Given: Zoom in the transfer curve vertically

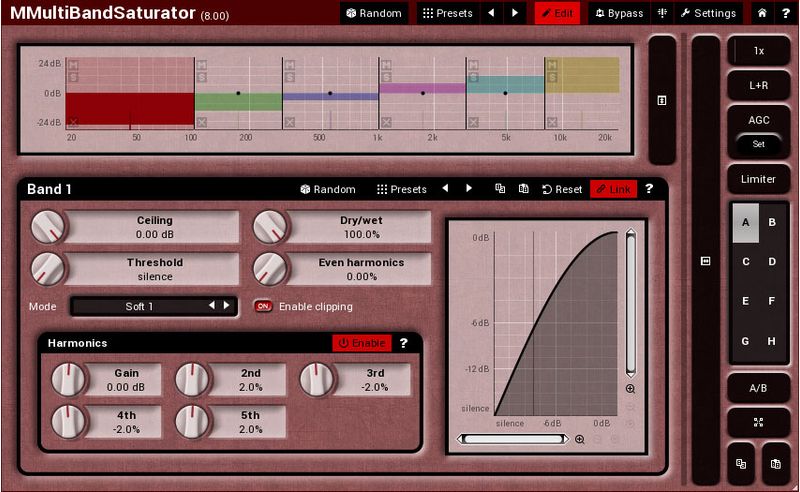Looking at the screenshot, I should 631,389.
